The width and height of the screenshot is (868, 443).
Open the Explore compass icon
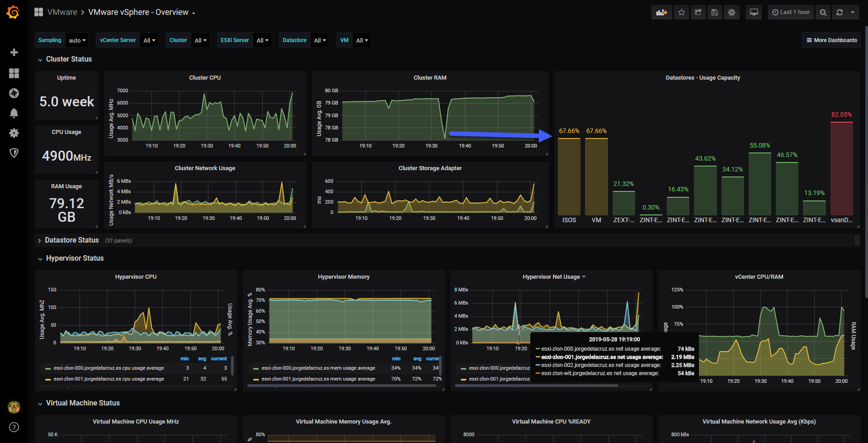click(14, 93)
